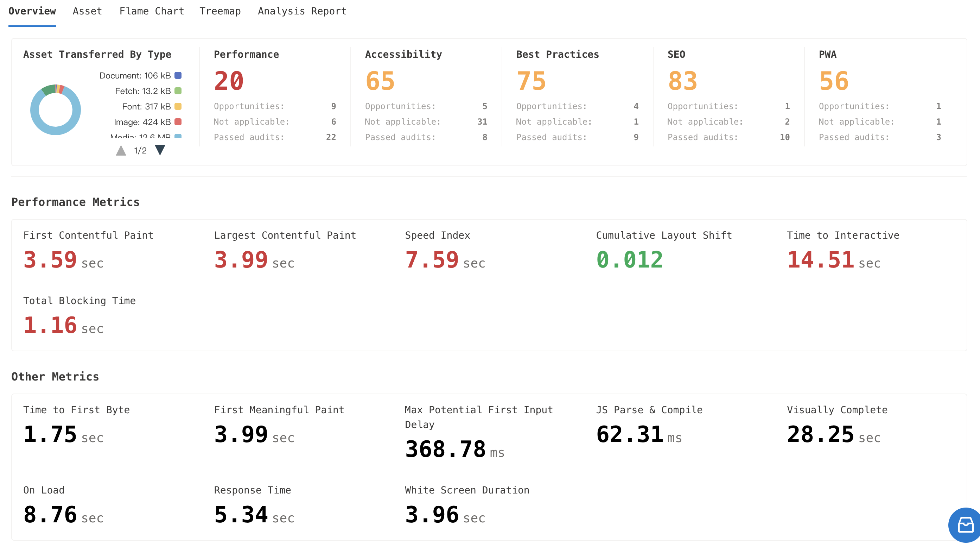
Task: Click the SEO score 83
Action: (x=682, y=81)
